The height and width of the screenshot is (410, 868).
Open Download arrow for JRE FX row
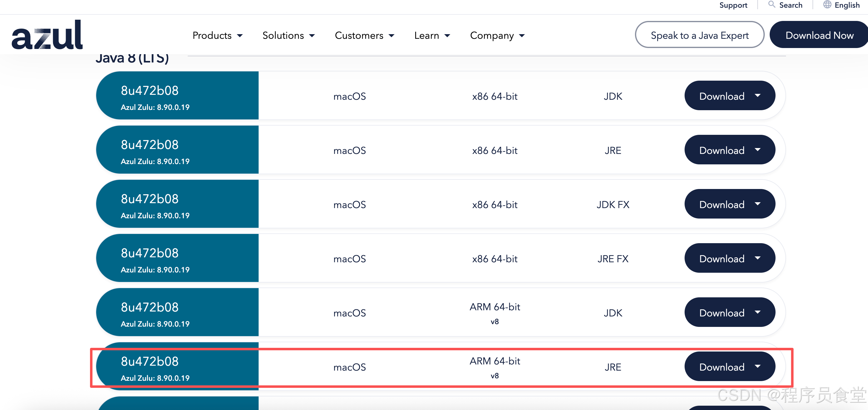(x=758, y=258)
